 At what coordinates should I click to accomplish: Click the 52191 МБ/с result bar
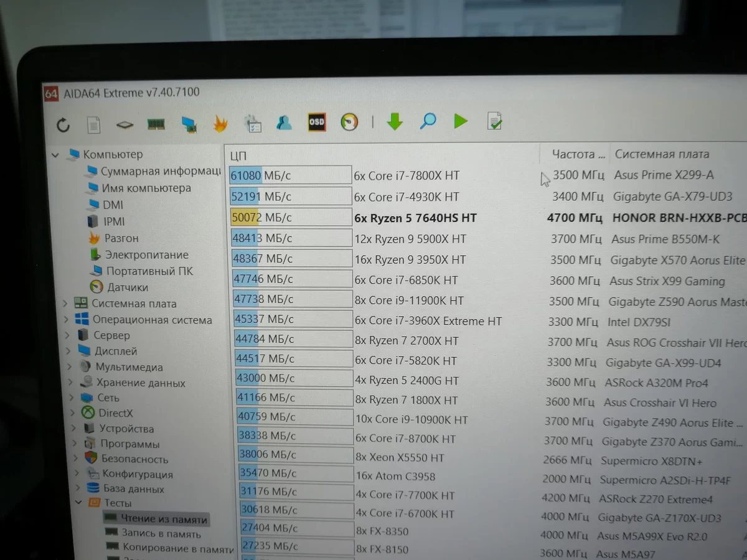point(291,197)
